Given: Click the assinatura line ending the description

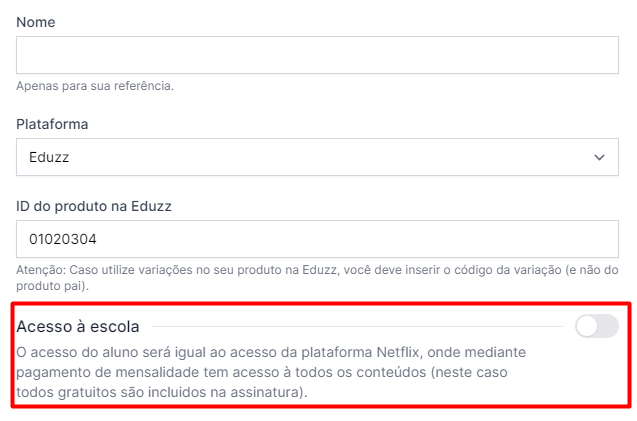Looking at the screenshot, I should pyautogui.click(x=162, y=392).
